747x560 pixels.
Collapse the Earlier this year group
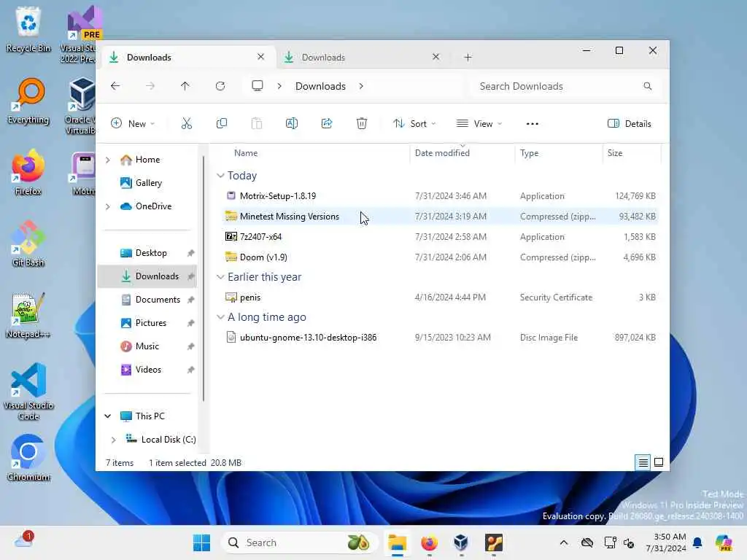(220, 277)
